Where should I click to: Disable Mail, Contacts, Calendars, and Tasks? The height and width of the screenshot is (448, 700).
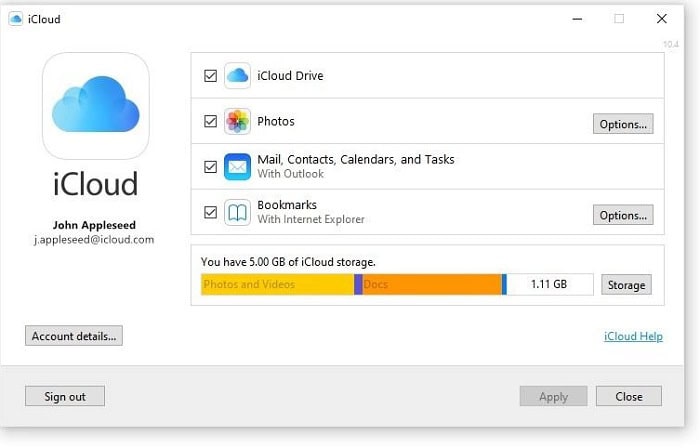click(210, 167)
